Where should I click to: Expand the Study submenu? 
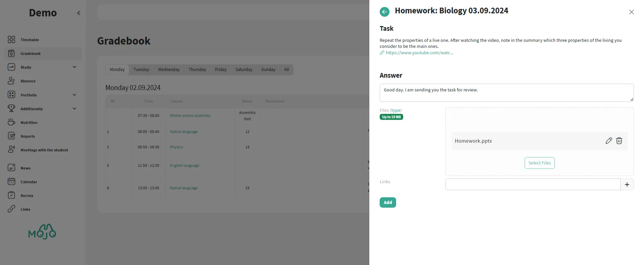[74, 67]
